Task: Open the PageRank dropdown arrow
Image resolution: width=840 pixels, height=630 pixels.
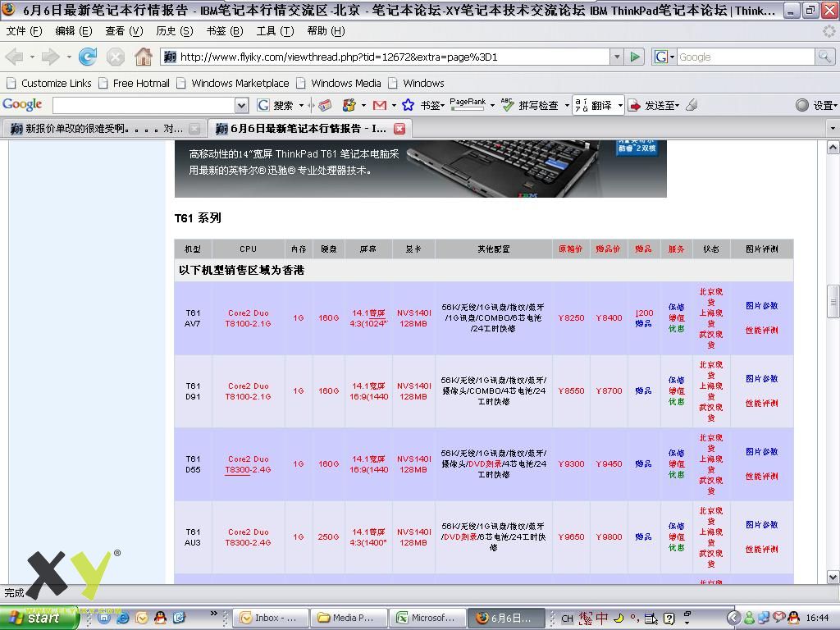Action: tap(492, 106)
